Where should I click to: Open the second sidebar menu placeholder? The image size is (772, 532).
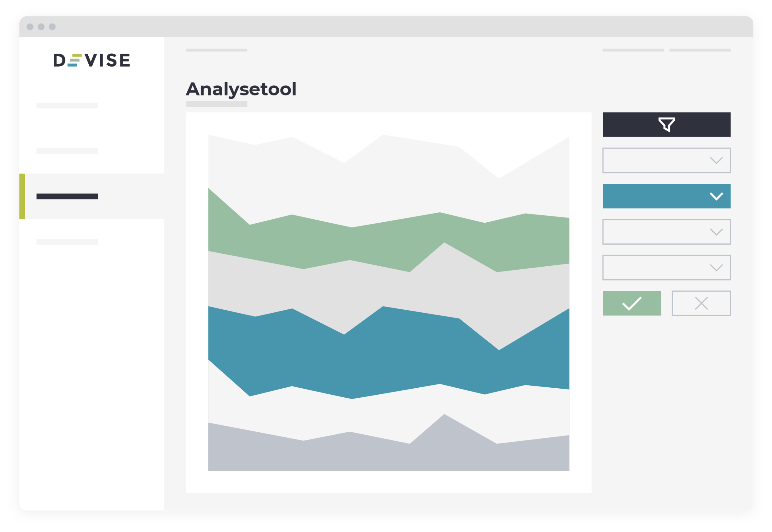(67, 151)
